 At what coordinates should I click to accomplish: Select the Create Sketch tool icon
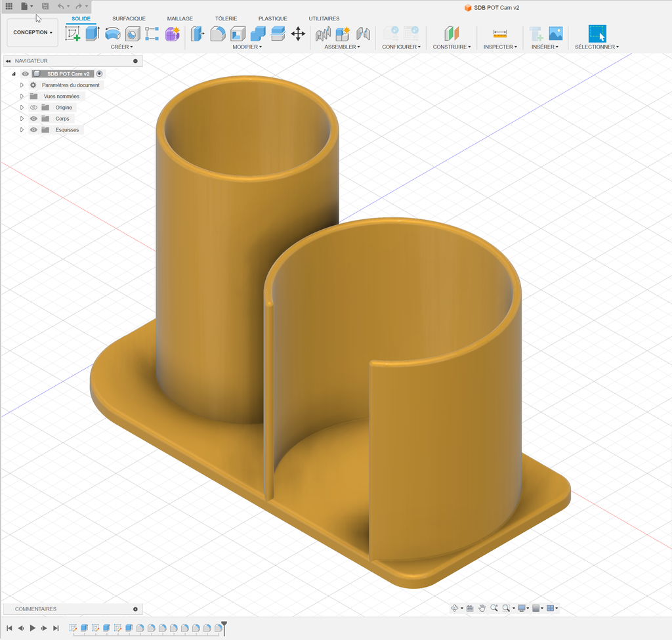coord(72,33)
